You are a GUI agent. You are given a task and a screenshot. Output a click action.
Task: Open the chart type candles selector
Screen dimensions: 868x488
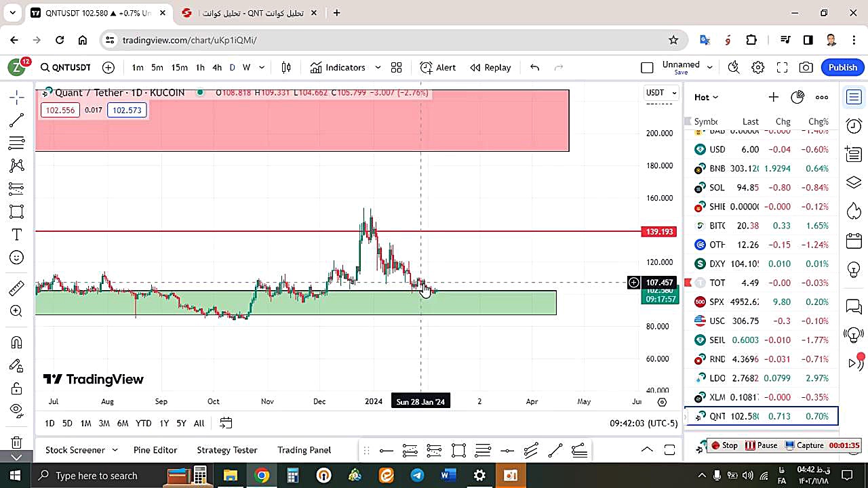click(286, 67)
